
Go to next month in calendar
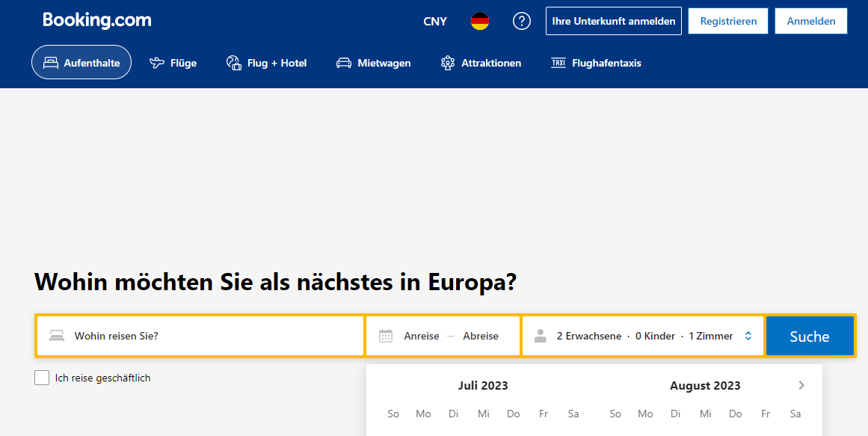pyautogui.click(x=801, y=385)
